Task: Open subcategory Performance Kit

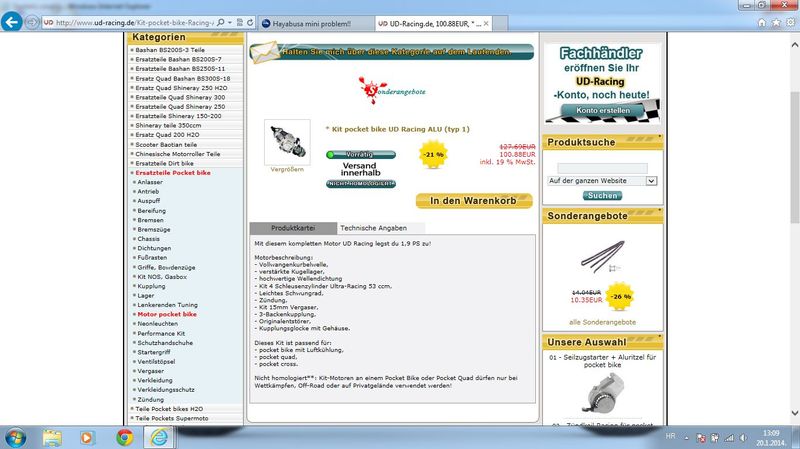Action: click(161, 334)
